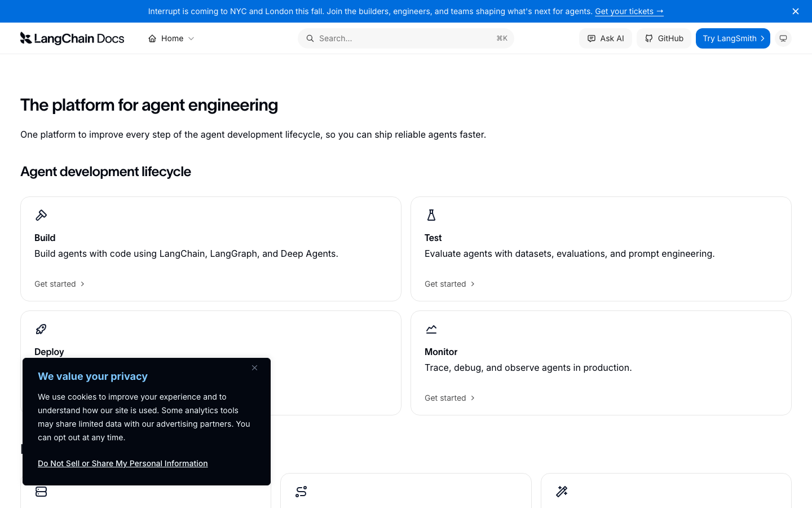Click the Test card description text

point(570,253)
